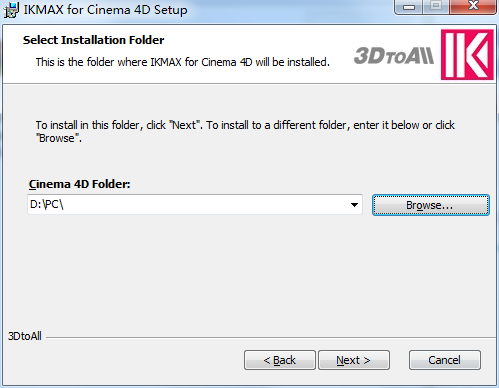499x388 pixels.
Task: Click the Cinema 4D Folder label
Action: click(x=79, y=184)
